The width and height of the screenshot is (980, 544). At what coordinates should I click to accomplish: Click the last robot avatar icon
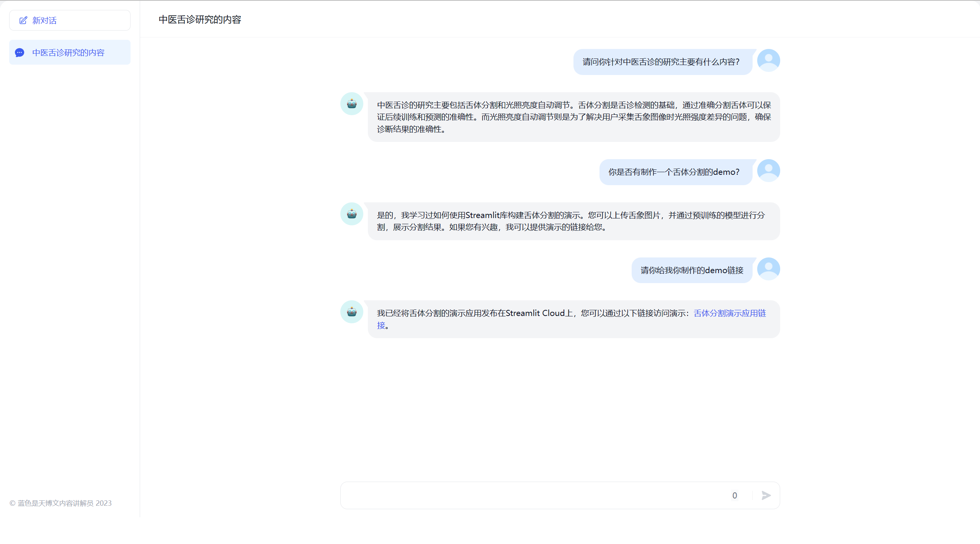[x=351, y=312]
